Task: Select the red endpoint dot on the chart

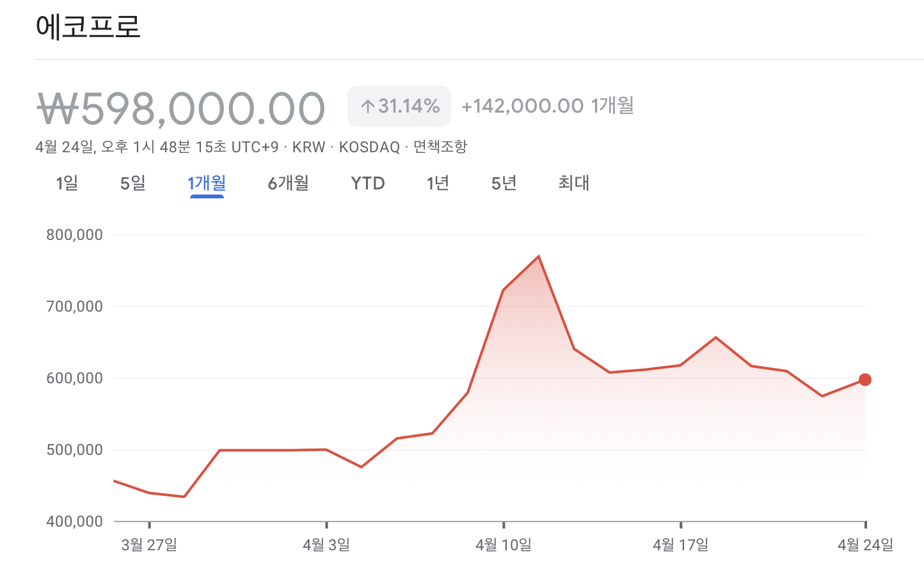Action: pyautogui.click(x=866, y=379)
